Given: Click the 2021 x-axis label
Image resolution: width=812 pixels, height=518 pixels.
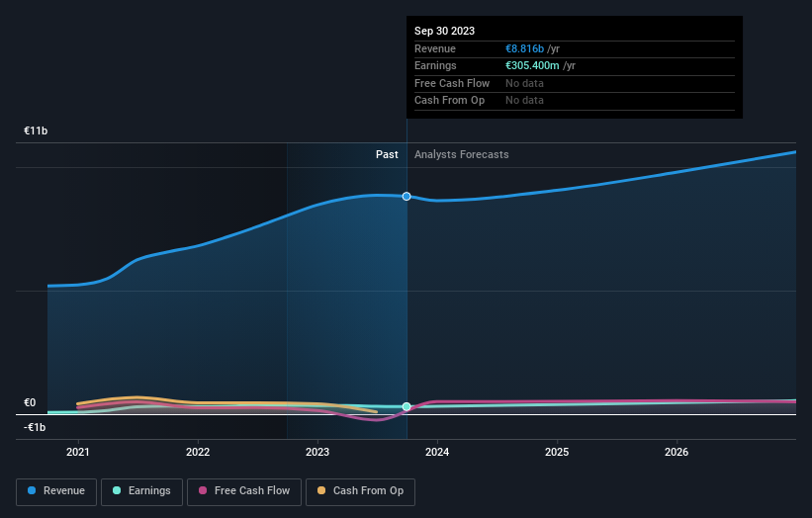Looking at the screenshot, I should (x=78, y=452).
